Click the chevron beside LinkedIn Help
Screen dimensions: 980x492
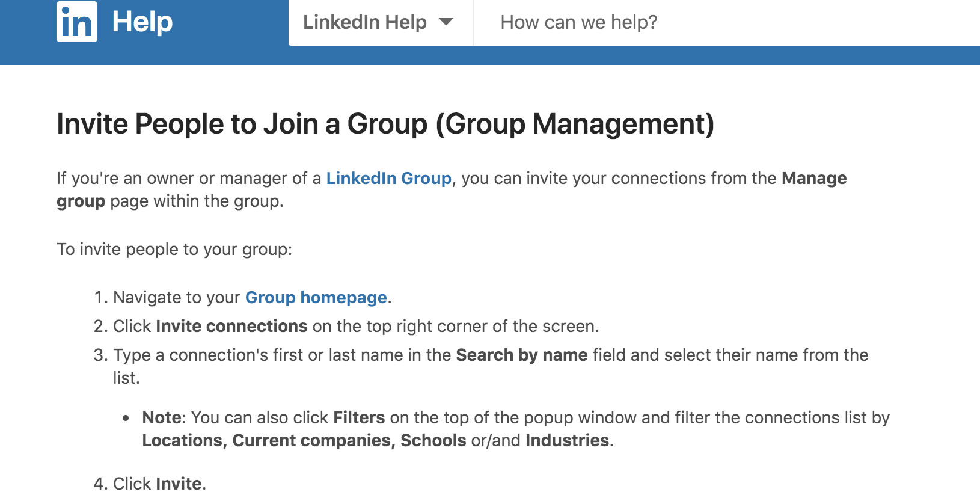point(446,22)
